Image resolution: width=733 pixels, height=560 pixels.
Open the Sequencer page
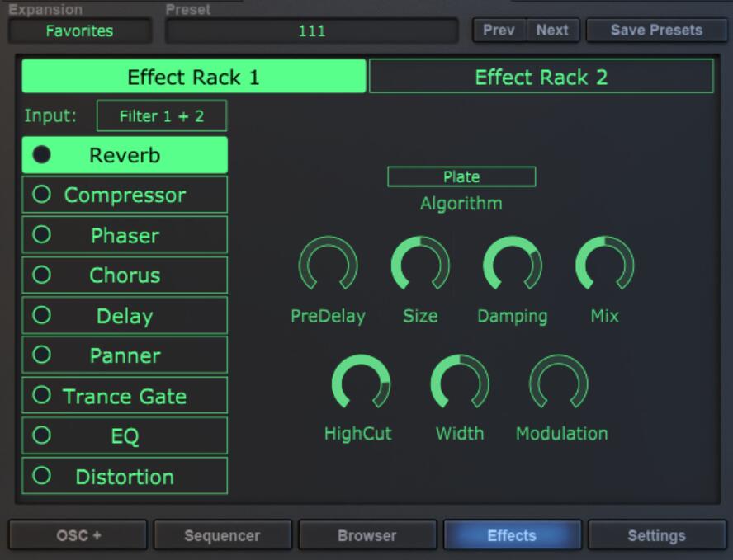pyautogui.click(x=223, y=535)
